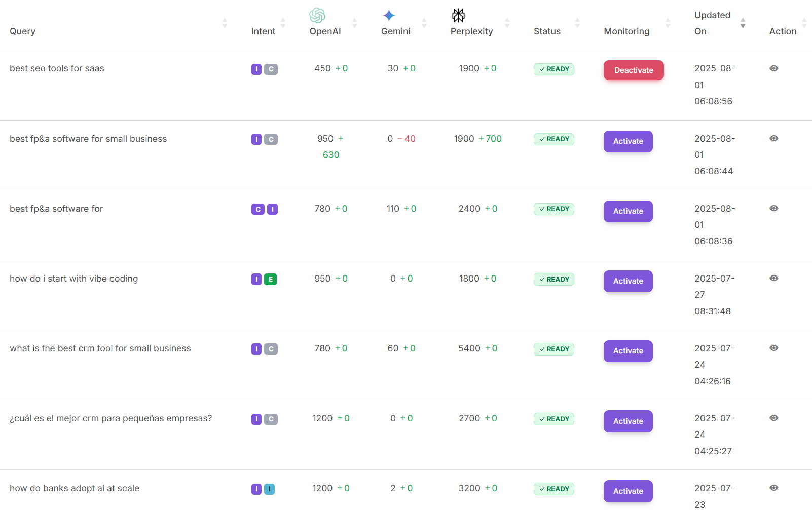This screenshot has height=513, width=812.
Task: Sort by Updated On column arrows
Action: [x=743, y=23]
